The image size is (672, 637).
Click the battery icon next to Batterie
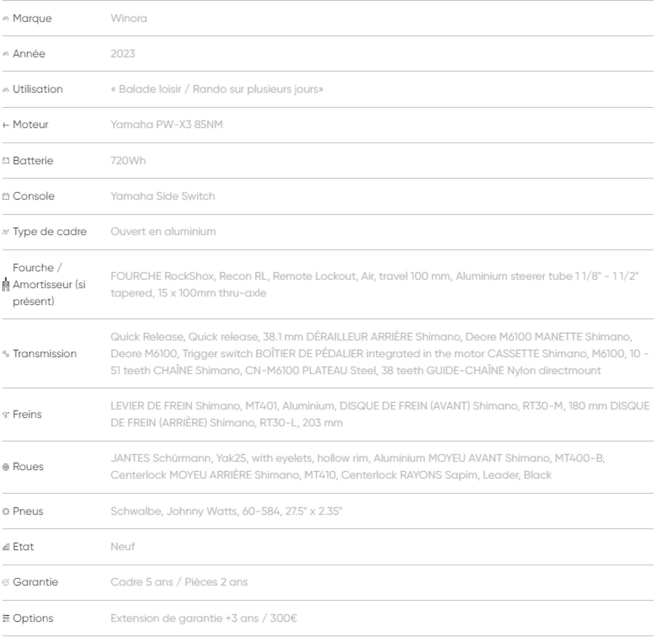point(6,161)
